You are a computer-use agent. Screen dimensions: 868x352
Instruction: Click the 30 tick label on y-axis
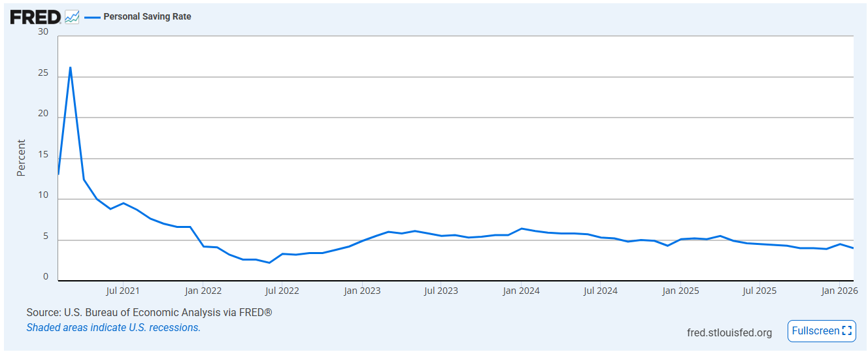click(x=43, y=31)
